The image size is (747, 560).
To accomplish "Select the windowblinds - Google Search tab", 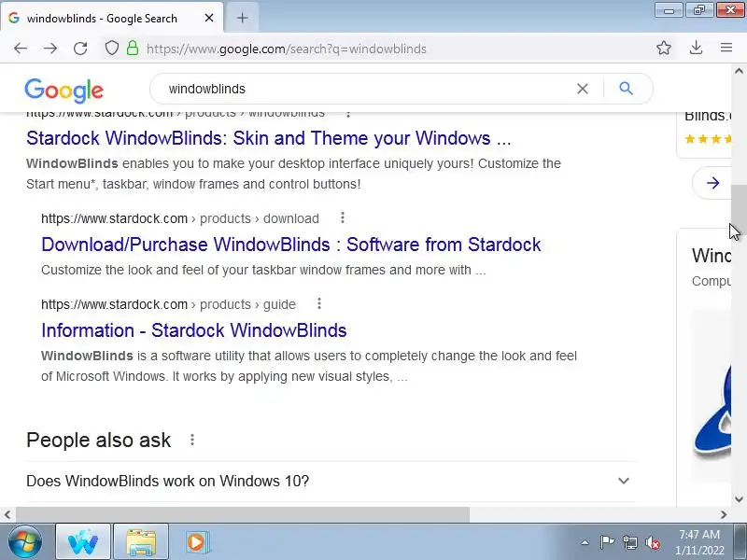I will point(111,18).
